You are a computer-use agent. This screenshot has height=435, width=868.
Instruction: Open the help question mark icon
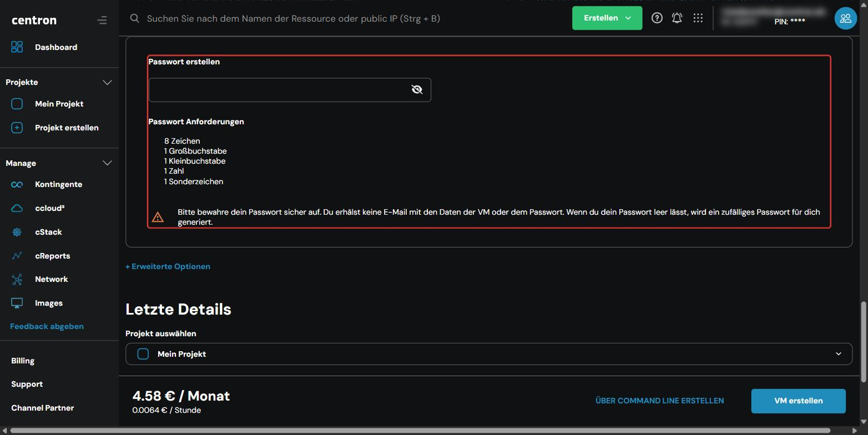click(x=657, y=18)
